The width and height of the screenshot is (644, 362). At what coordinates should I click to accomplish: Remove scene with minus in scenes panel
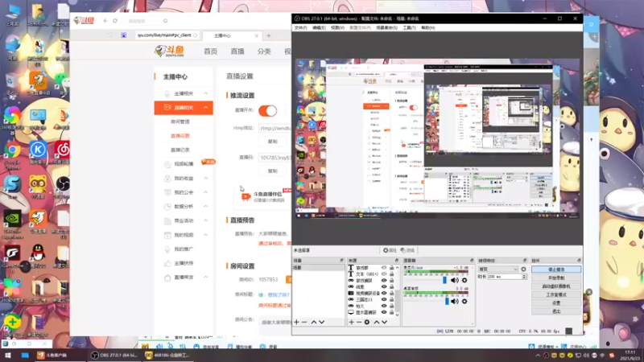point(304,323)
